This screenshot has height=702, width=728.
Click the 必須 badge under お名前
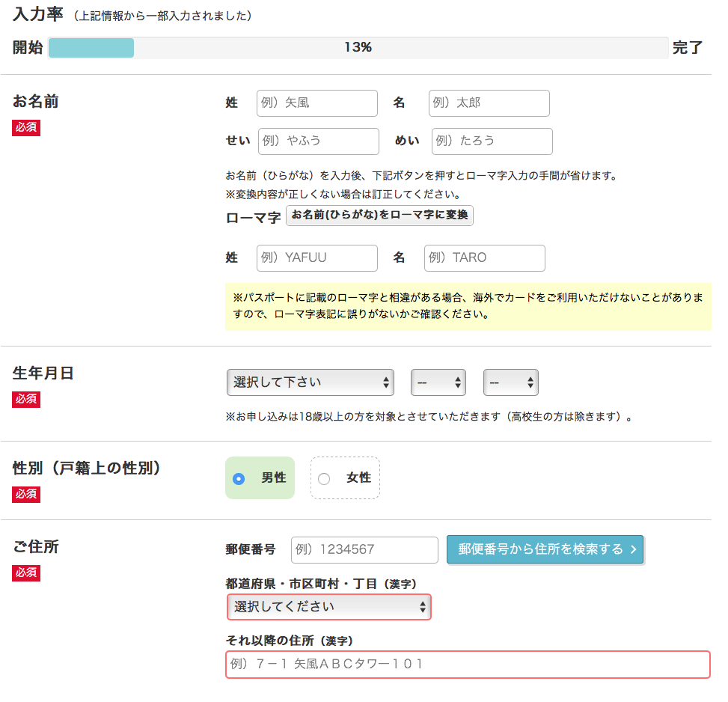pyautogui.click(x=26, y=128)
